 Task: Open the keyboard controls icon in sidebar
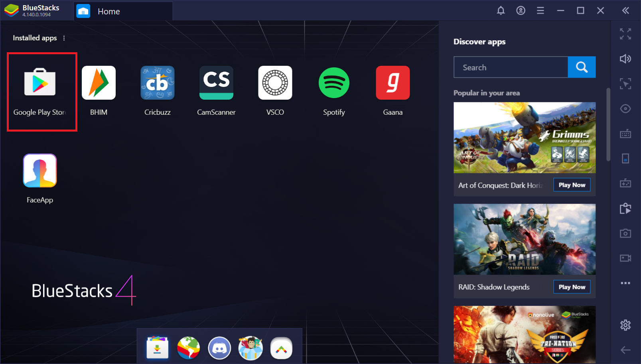[x=625, y=134]
